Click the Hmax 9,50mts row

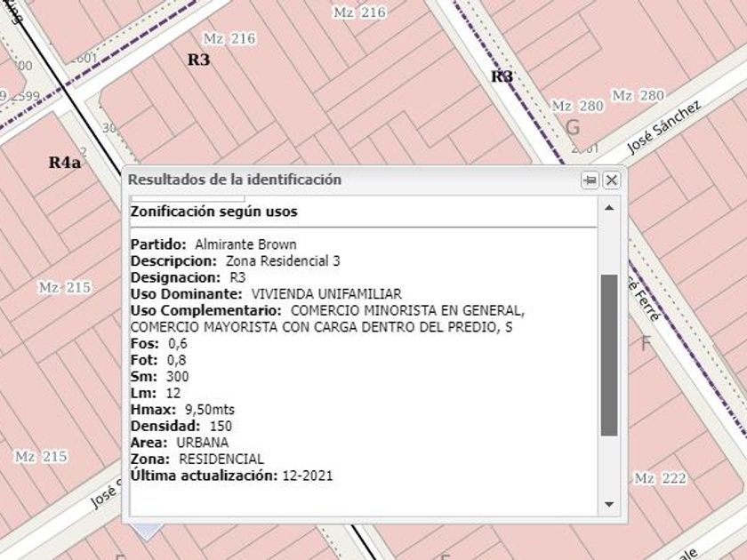pyautogui.click(x=183, y=410)
